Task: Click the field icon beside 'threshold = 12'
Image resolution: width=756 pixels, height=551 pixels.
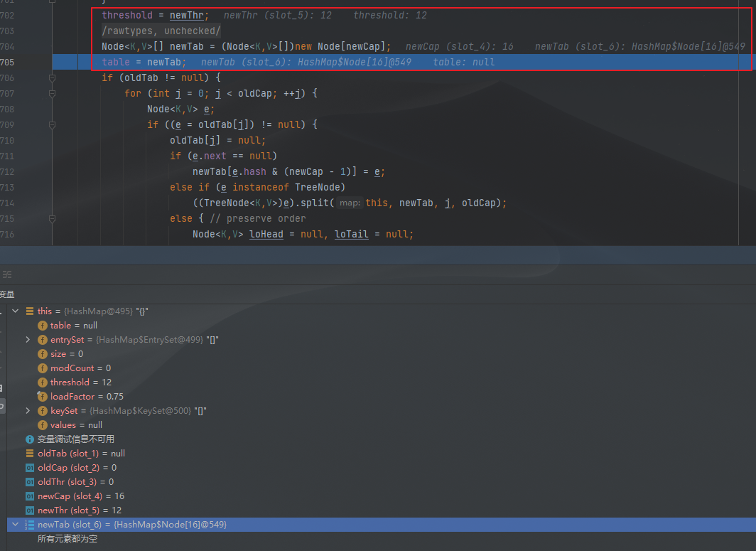Action: 43,383
